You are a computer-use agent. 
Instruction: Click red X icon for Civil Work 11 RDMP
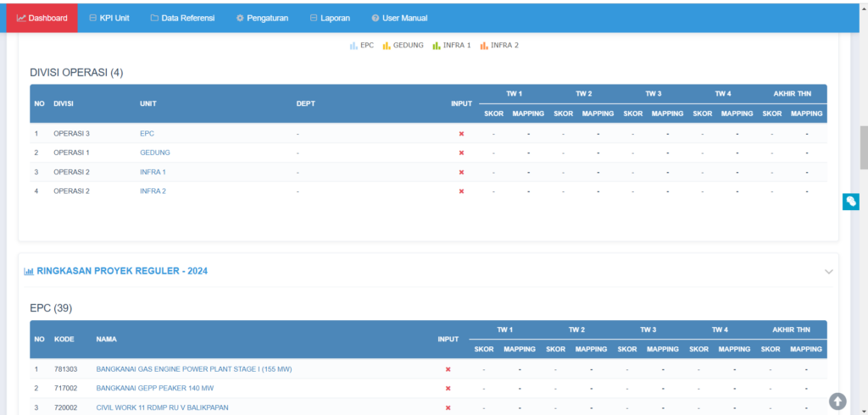448,407
